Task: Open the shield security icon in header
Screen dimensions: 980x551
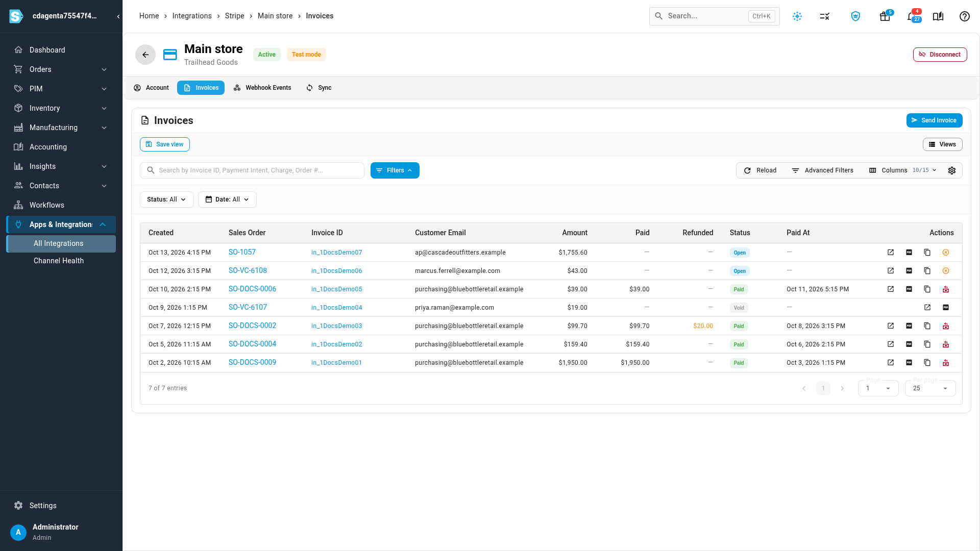Action: click(856, 16)
